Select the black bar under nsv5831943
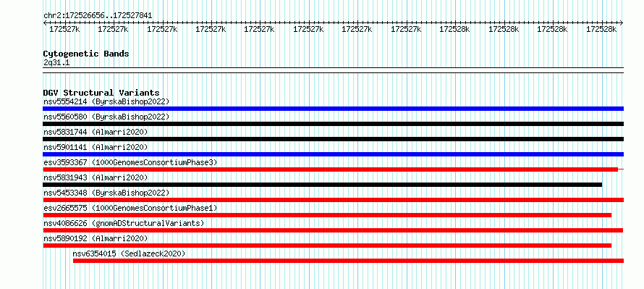The width and height of the screenshot is (644, 289). (323, 185)
